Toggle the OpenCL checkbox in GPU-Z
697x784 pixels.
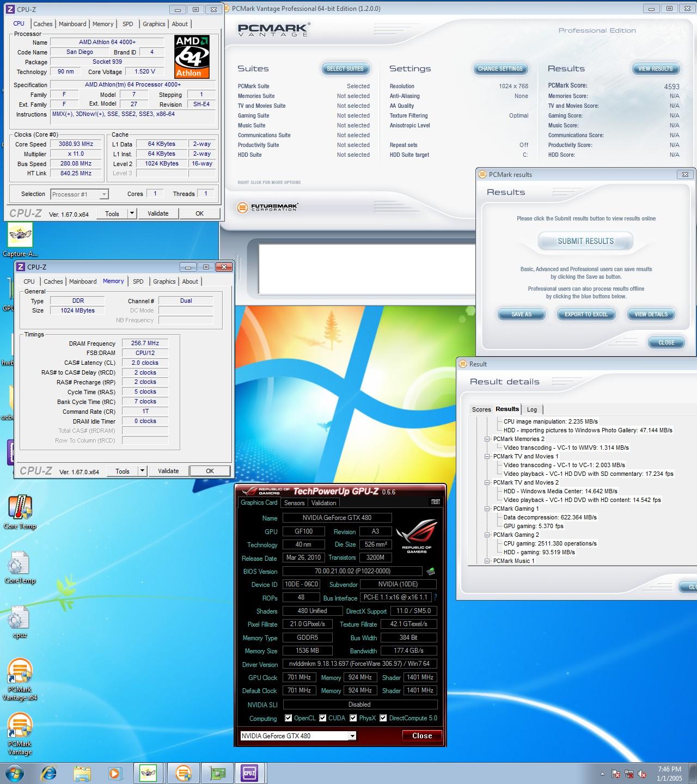(289, 718)
